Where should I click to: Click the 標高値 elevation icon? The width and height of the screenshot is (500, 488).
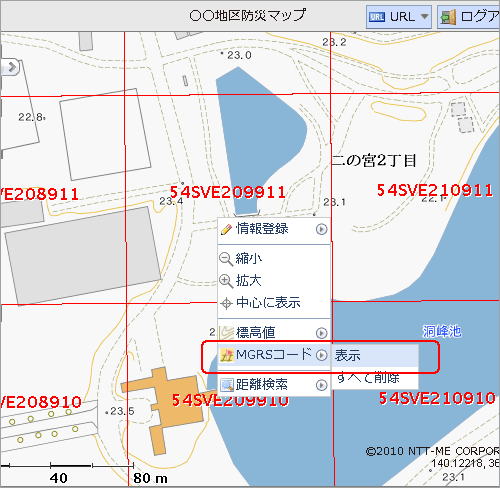point(227,332)
